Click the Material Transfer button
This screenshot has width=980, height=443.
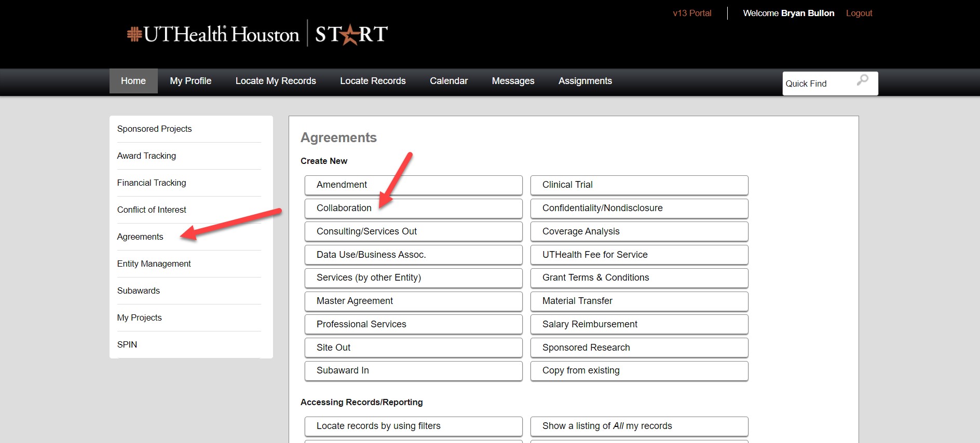click(x=639, y=301)
